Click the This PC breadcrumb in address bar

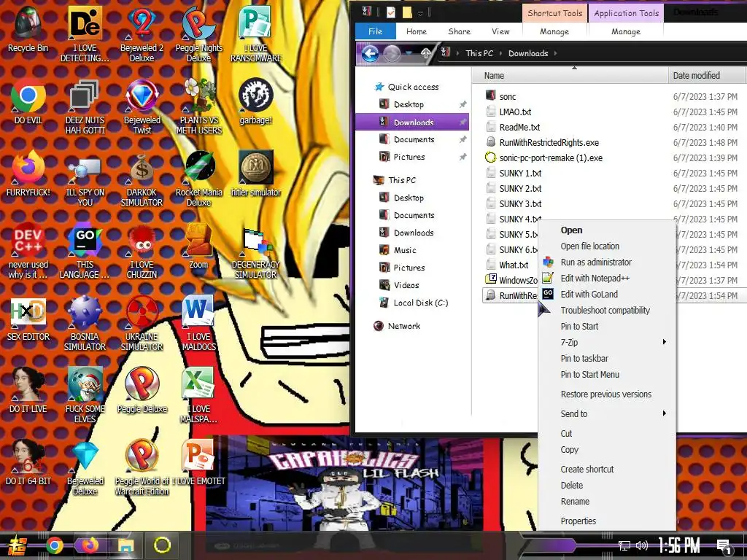tap(479, 53)
